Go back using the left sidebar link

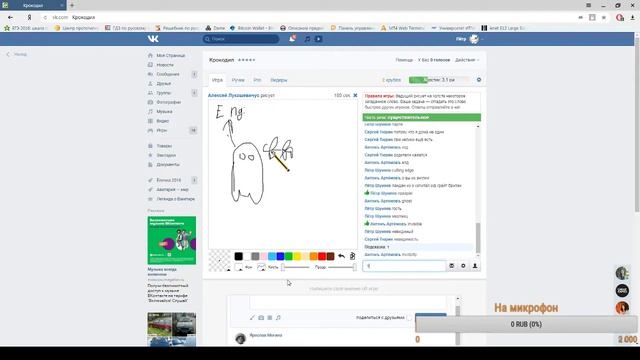[17, 54]
